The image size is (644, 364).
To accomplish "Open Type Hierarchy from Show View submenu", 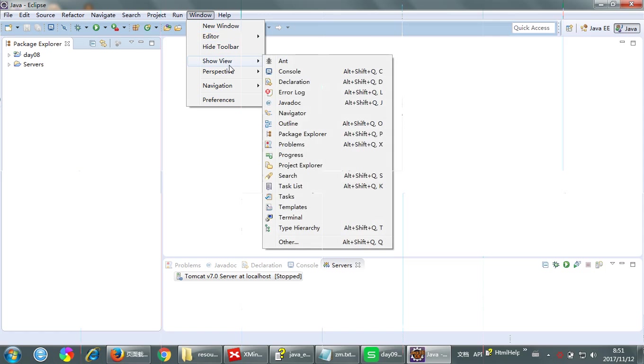I will click(x=327, y=228).
